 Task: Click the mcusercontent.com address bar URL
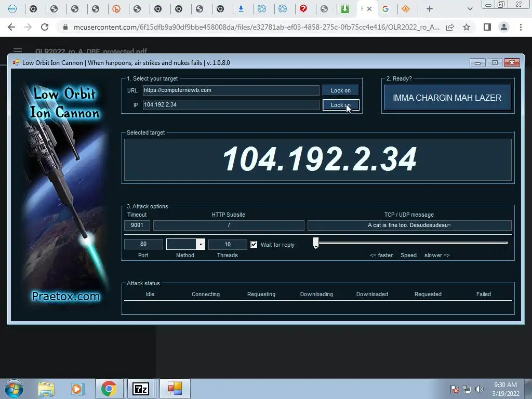point(257,27)
